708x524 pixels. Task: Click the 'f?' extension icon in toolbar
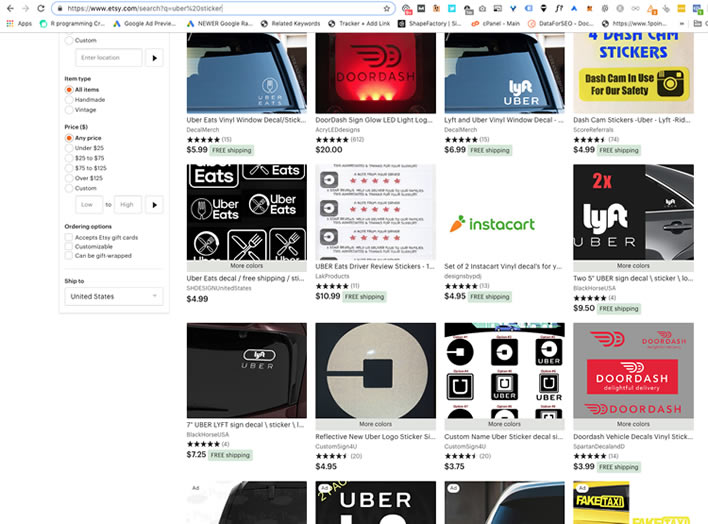[559, 8]
